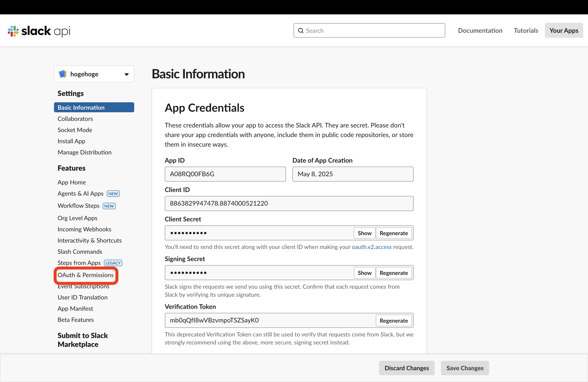Regenerate the Verification Token
The height and width of the screenshot is (382, 588).
coord(394,320)
